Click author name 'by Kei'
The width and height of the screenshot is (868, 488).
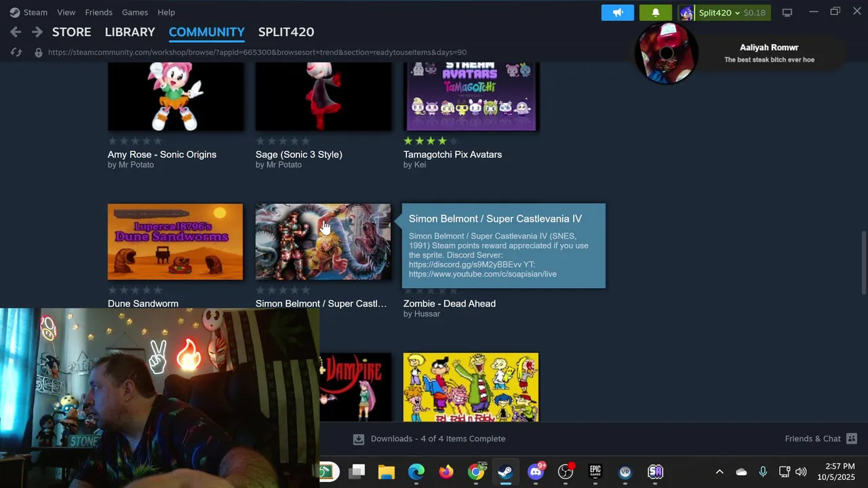414,165
